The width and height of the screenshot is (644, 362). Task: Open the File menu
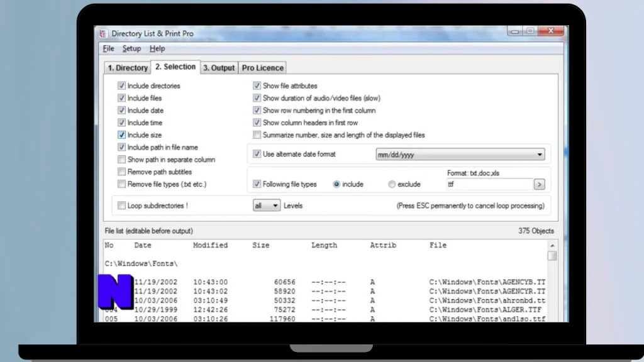coord(108,48)
